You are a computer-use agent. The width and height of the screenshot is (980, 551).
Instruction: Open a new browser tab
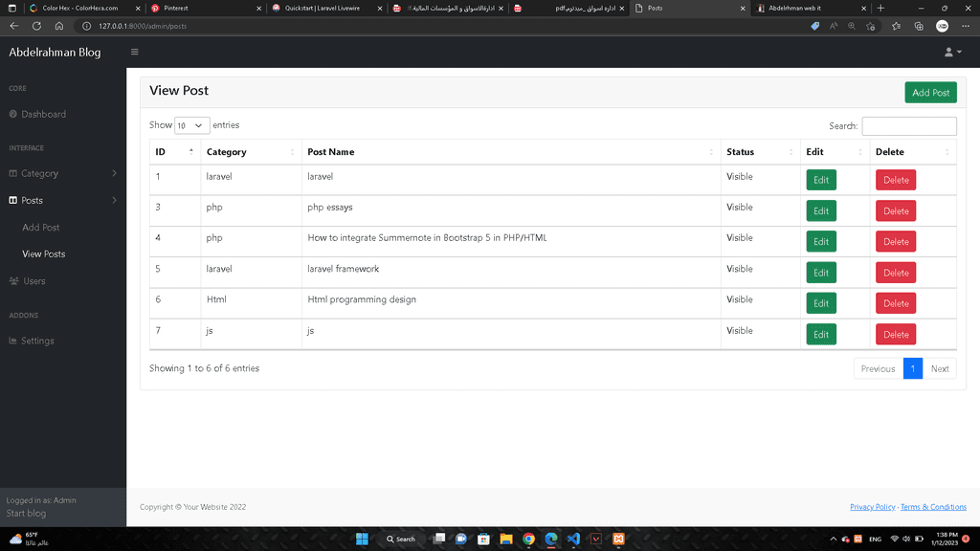(x=880, y=8)
